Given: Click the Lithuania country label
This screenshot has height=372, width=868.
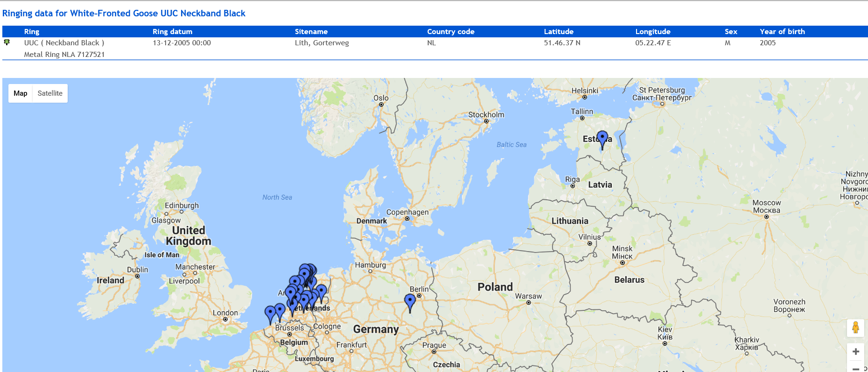Looking at the screenshot, I should click(570, 221).
